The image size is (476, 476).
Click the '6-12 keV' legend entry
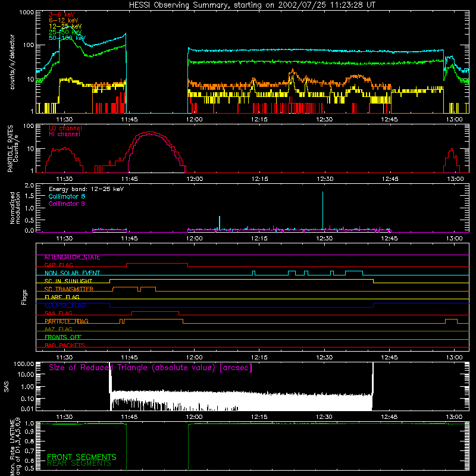pos(64,20)
